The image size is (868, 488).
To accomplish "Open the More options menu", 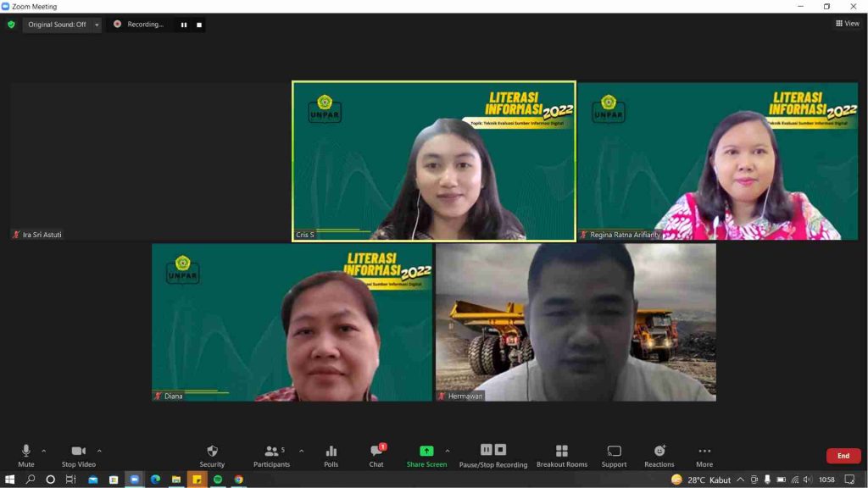I will [x=704, y=455].
